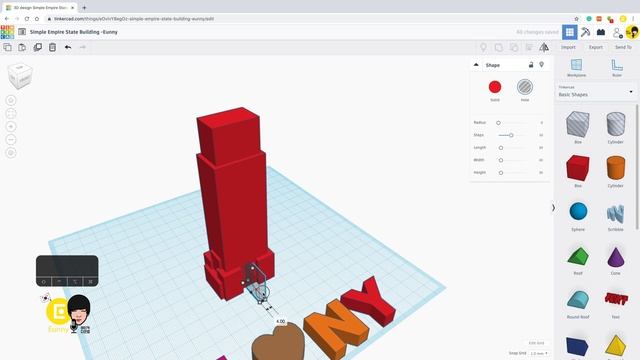Select the Ruler tool
The image size is (640, 360).
[617, 68]
